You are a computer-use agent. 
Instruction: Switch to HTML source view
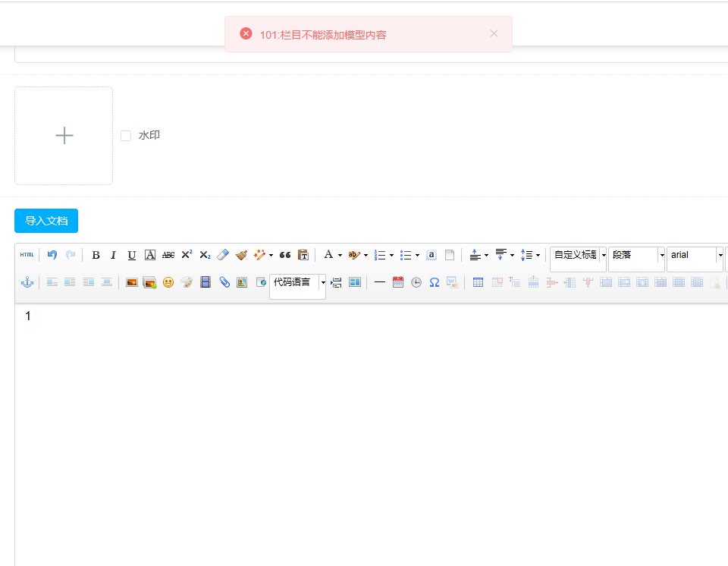click(27, 255)
